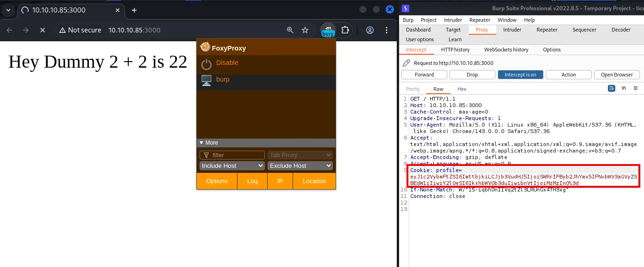Image resolution: width=644 pixels, height=267 pixels.
Task: Switch to the Sequencer tab
Action: (x=584, y=30)
